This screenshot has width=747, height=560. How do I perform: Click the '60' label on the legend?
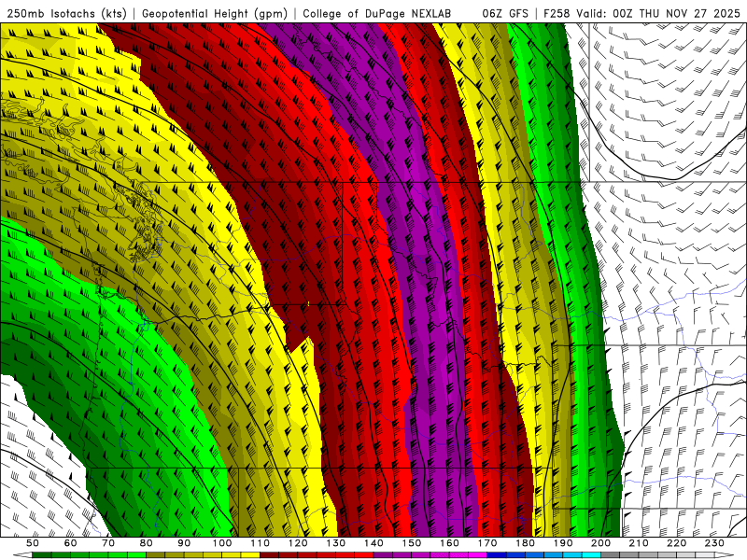pyautogui.click(x=70, y=543)
